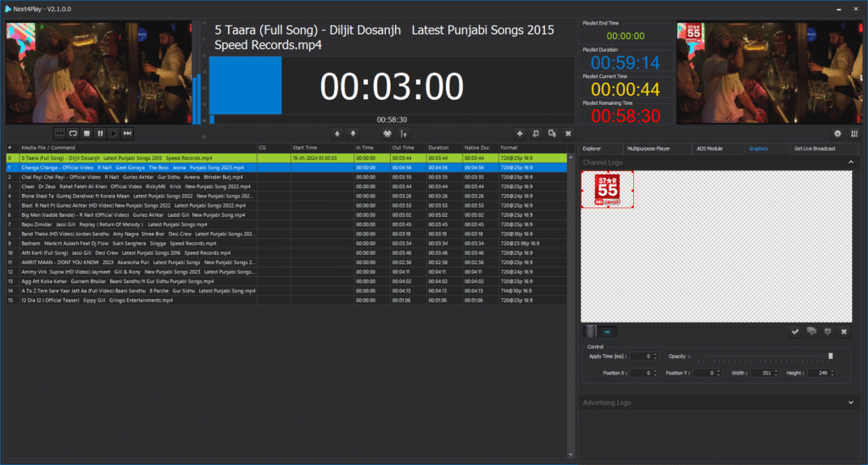Click the Width input field
The width and height of the screenshot is (868, 465).
tap(763, 373)
